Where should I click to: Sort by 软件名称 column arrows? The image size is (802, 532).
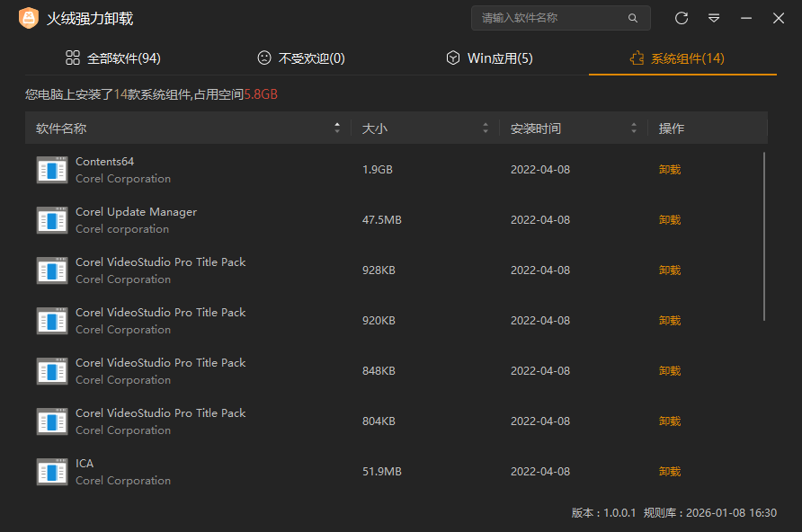(337, 128)
